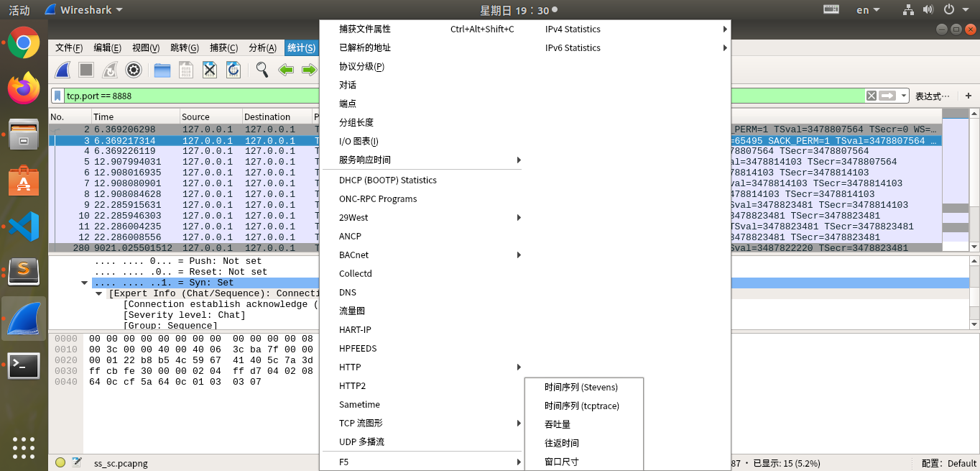Reload the capture file icon

(x=233, y=70)
